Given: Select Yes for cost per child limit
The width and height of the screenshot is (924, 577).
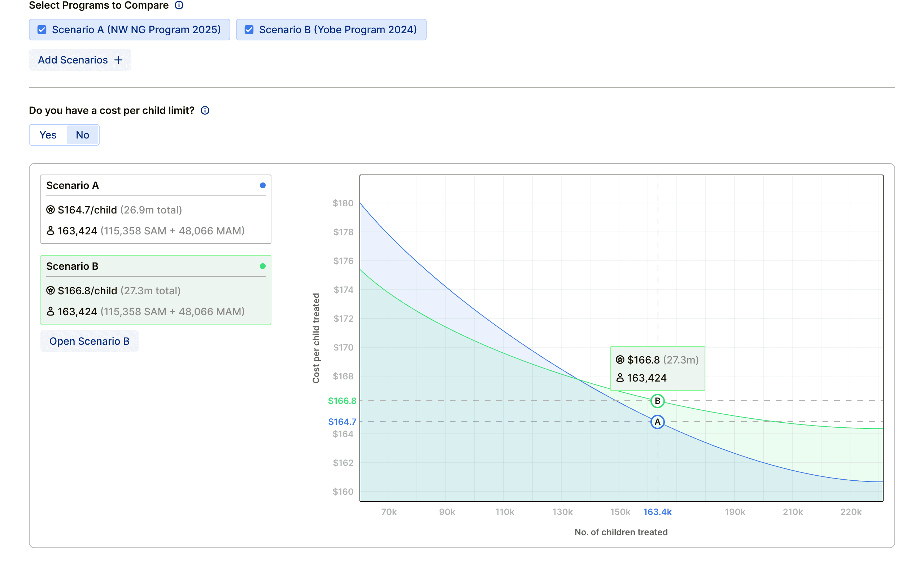Looking at the screenshot, I should (48, 135).
